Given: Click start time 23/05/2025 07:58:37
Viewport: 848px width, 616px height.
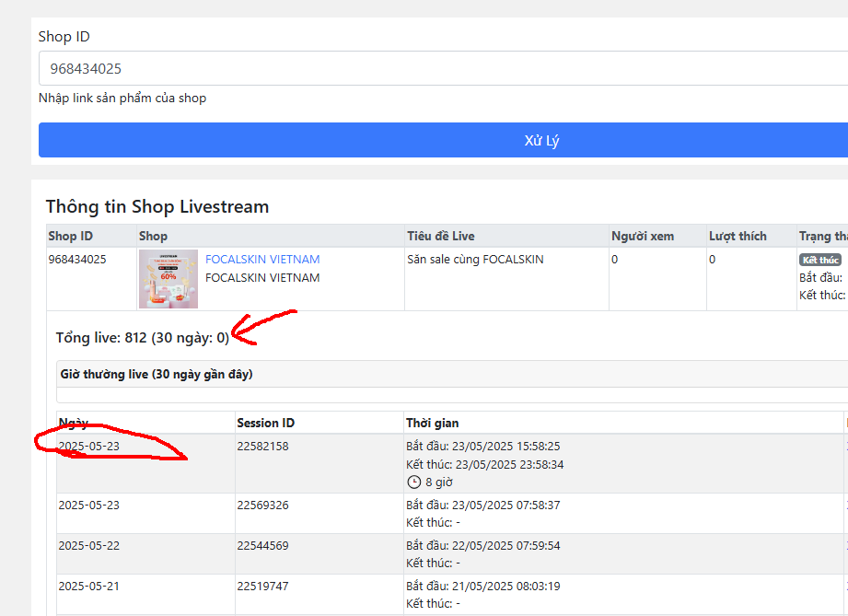Looking at the screenshot, I should (483, 506).
